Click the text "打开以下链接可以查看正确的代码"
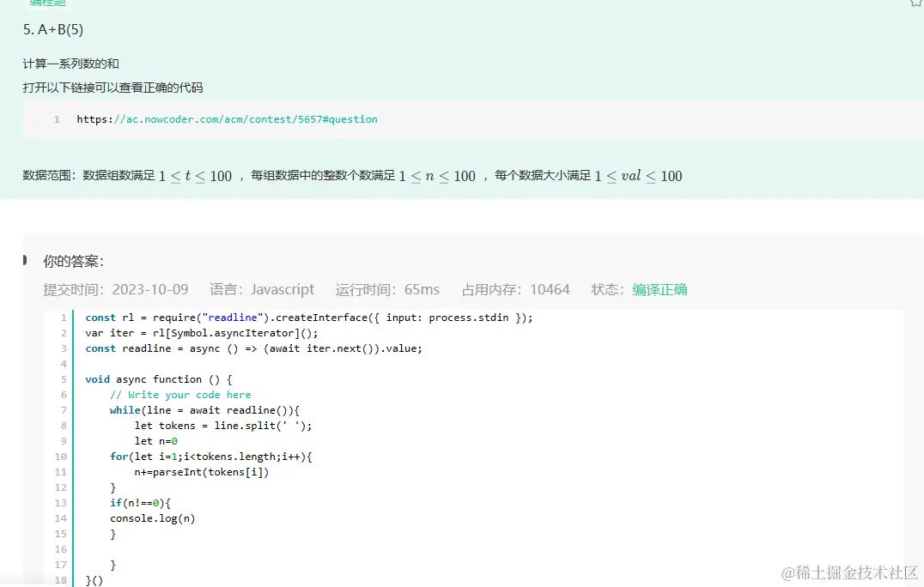This screenshot has height=587, width=924. (112, 88)
